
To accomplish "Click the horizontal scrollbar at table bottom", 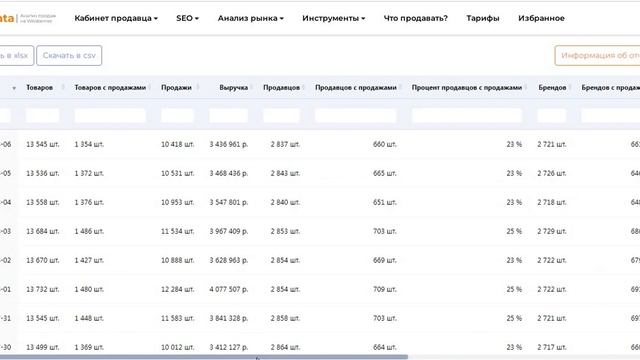I will (204, 357).
